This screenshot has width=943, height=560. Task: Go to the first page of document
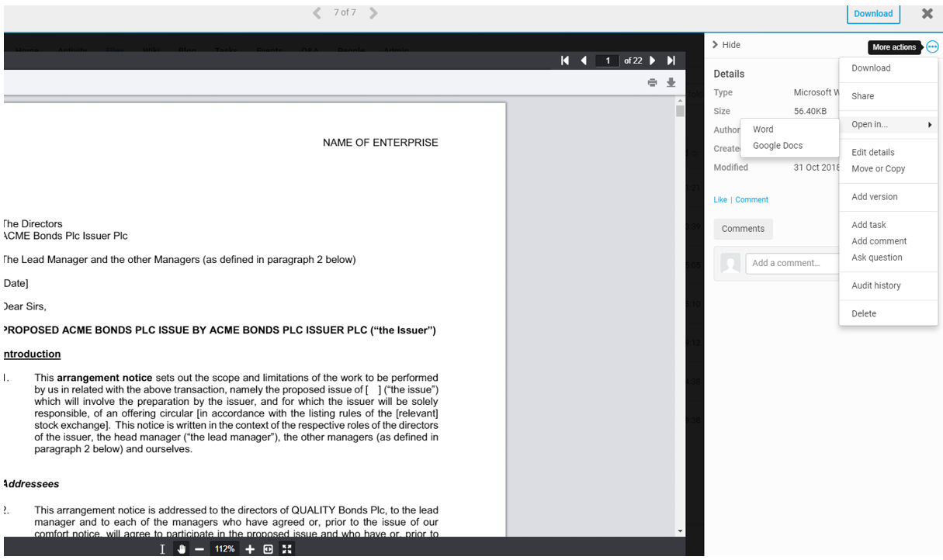(565, 60)
